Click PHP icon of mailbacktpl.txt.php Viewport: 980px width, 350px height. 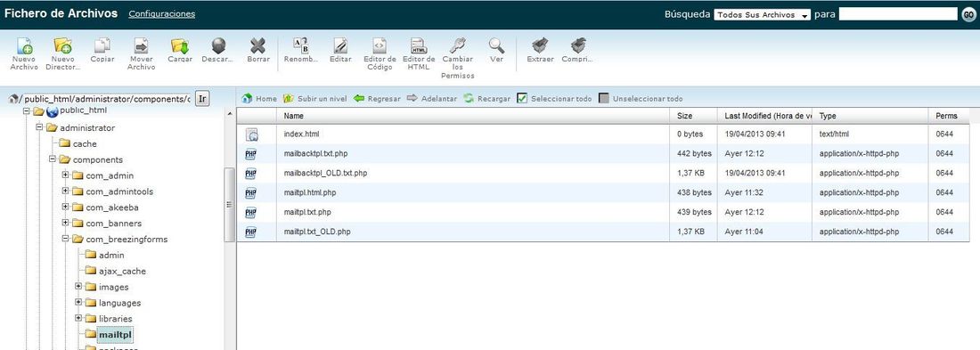click(251, 154)
